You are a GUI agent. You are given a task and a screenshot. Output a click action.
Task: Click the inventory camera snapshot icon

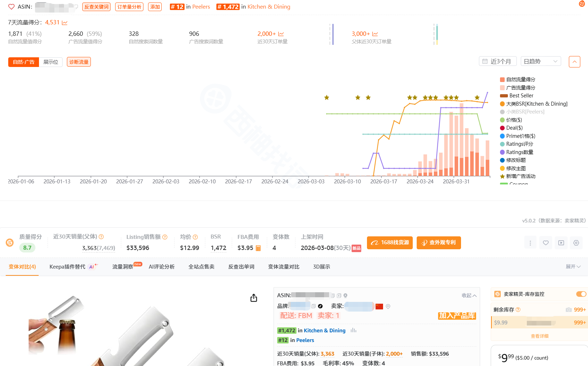(568, 310)
